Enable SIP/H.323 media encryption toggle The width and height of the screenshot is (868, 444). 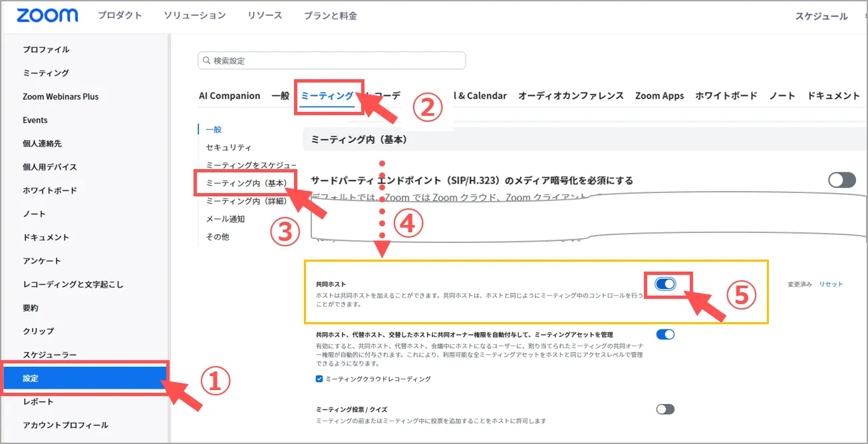841,180
